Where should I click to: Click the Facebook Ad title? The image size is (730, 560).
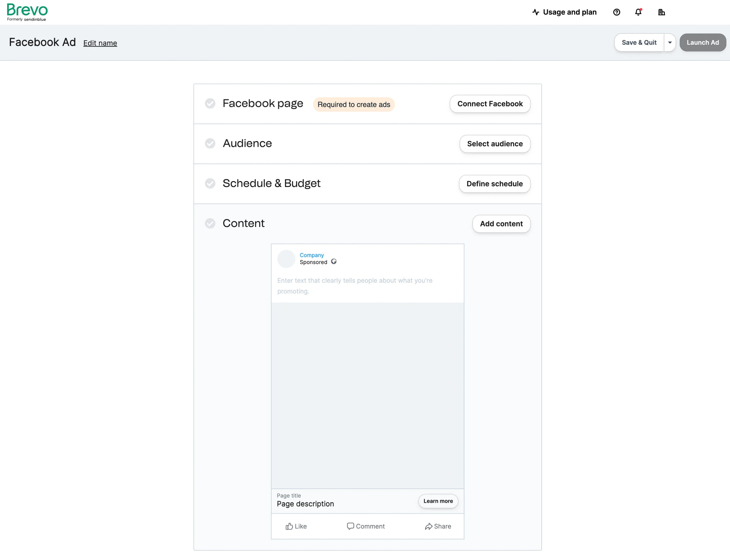pos(42,42)
